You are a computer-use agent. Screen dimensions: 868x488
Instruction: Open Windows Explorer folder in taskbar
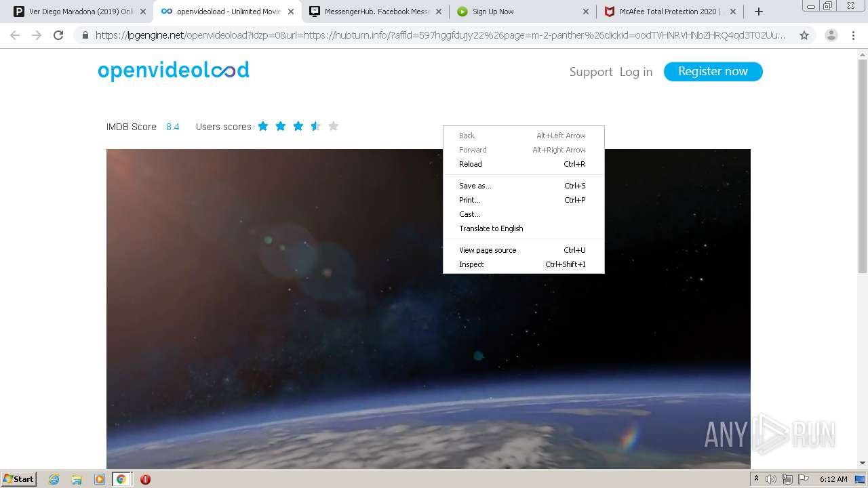(x=77, y=479)
